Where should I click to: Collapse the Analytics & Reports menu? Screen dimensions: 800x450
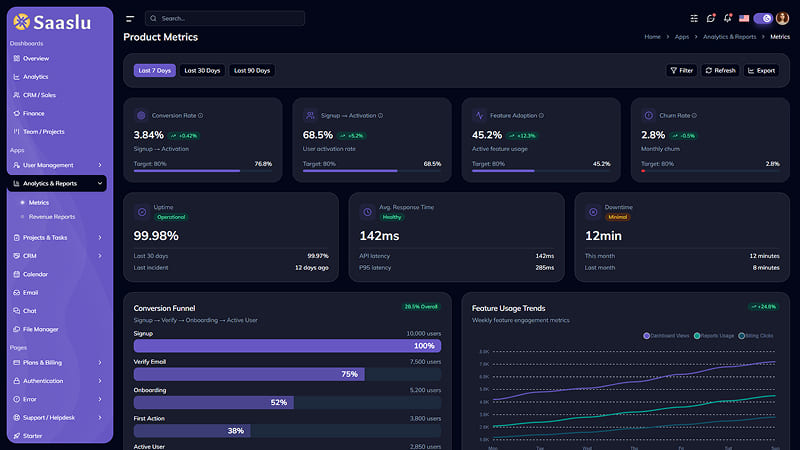coord(57,184)
